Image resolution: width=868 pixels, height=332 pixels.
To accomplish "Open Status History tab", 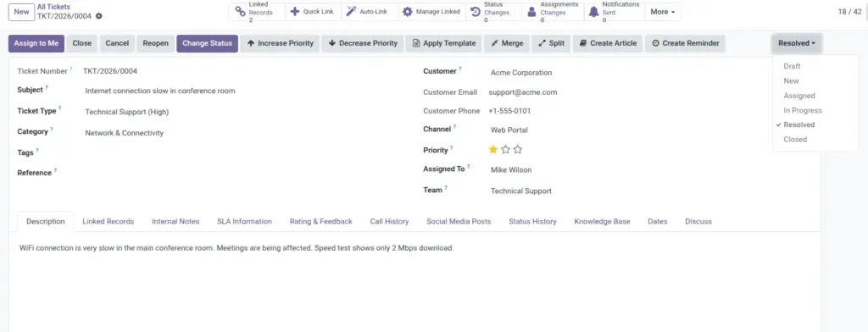I will (532, 221).
